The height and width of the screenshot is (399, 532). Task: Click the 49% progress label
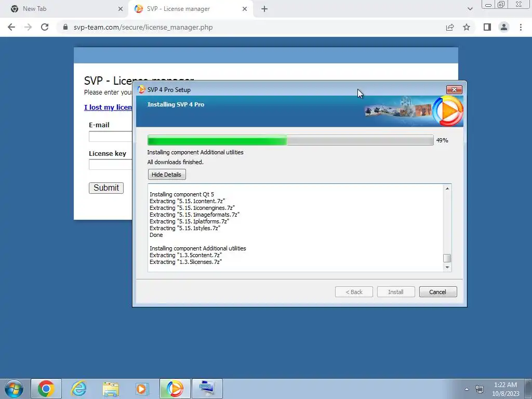pos(442,140)
